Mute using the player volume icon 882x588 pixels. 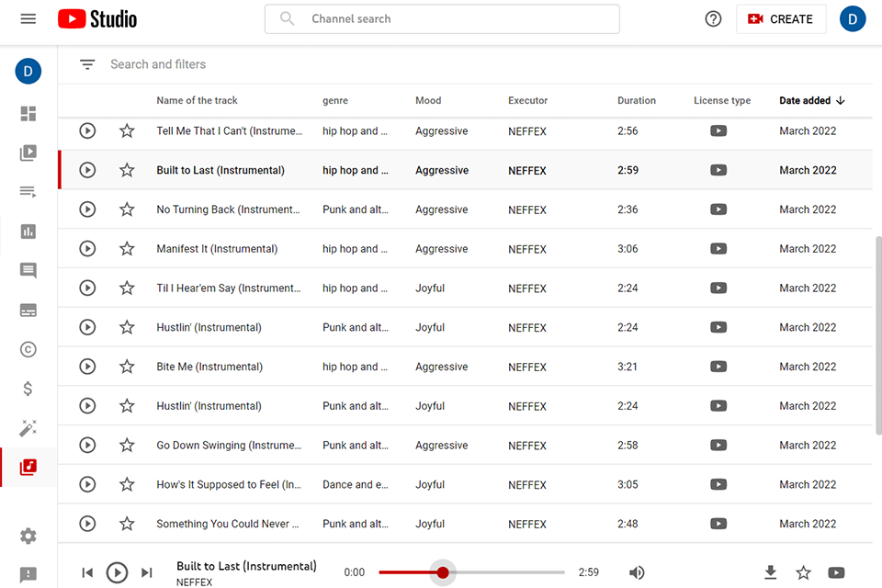636,572
